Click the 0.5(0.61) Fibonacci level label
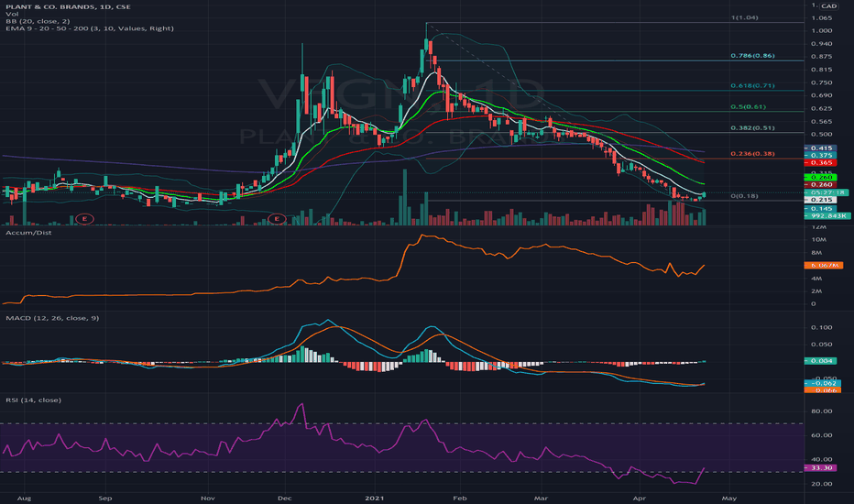The width and height of the screenshot is (854, 504). 748,107
